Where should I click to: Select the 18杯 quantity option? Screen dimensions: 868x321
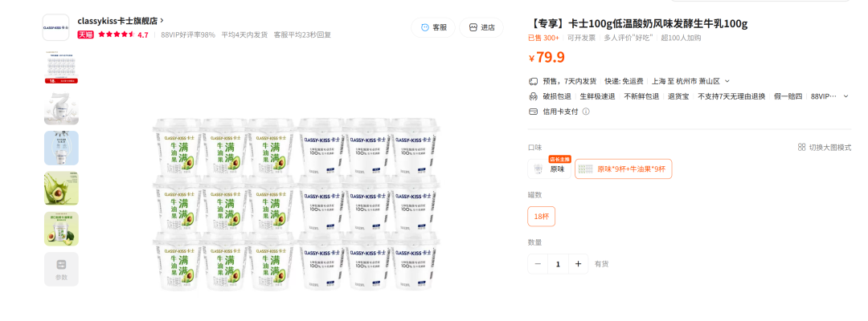pos(542,217)
